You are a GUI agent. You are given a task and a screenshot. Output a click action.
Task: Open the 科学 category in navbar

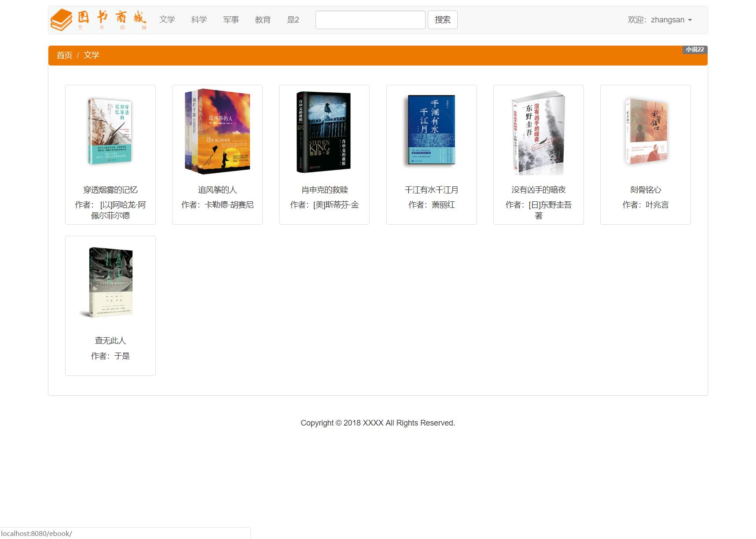pos(199,20)
